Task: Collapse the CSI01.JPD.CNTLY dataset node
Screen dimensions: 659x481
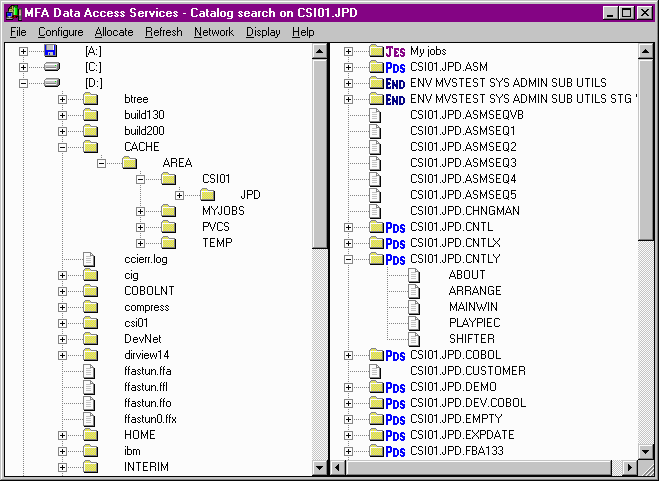Action: [x=348, y=259]
